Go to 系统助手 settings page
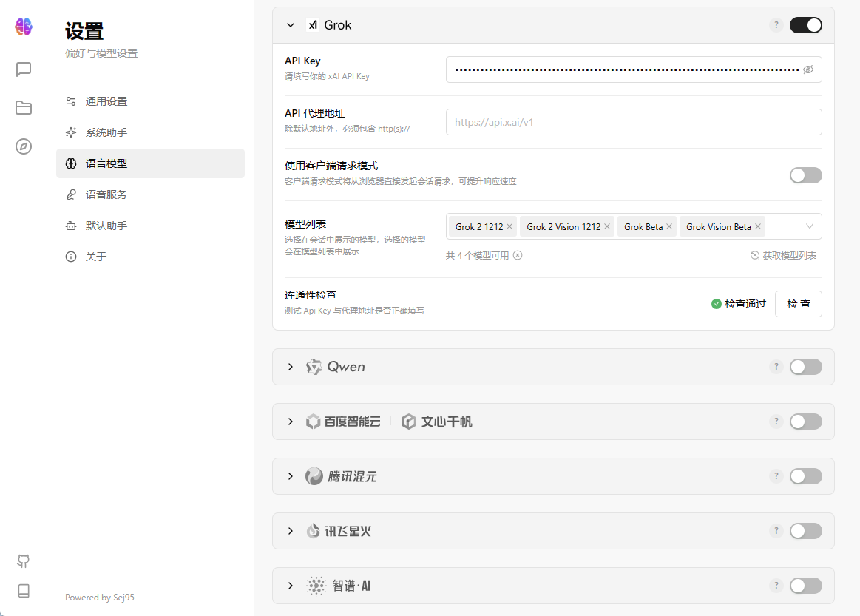 pyautogui.click(x=150, y=132)
